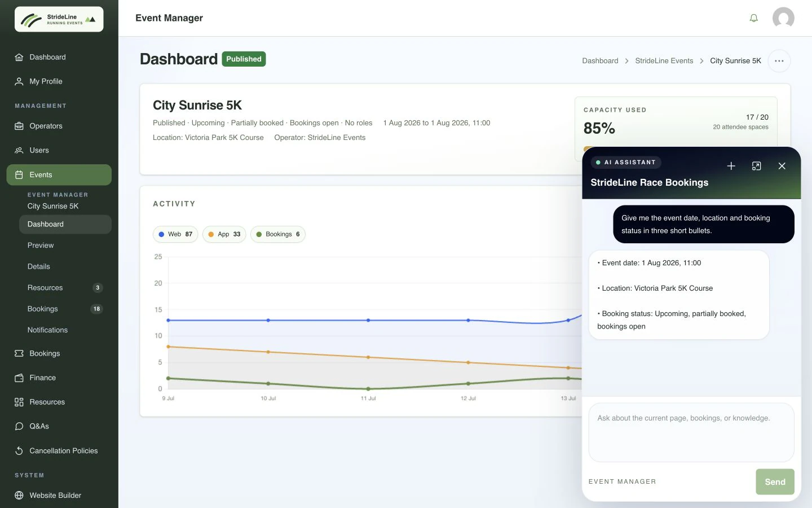Viewport: 812px width, 508px height.
Task: Open event Resources sub-item with badge 3
Action: [65, 288]
